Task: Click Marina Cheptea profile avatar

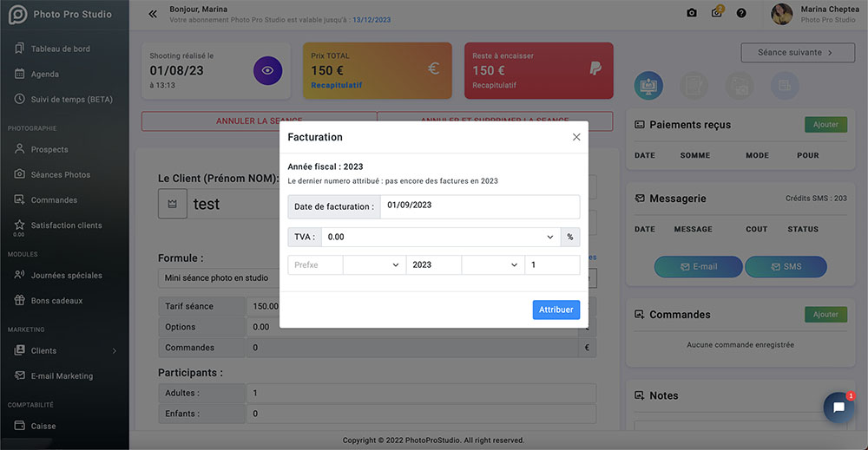Action: click(782, 14)
